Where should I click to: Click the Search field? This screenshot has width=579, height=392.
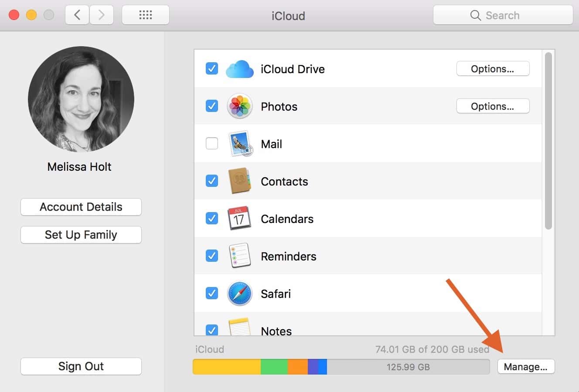coord(503,15)
